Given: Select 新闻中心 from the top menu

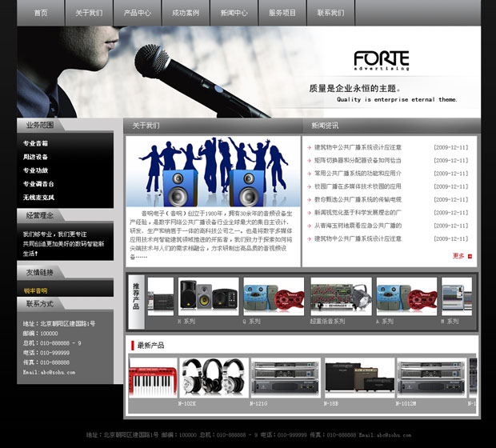Looking at the screenshot, I should (234, 13).
